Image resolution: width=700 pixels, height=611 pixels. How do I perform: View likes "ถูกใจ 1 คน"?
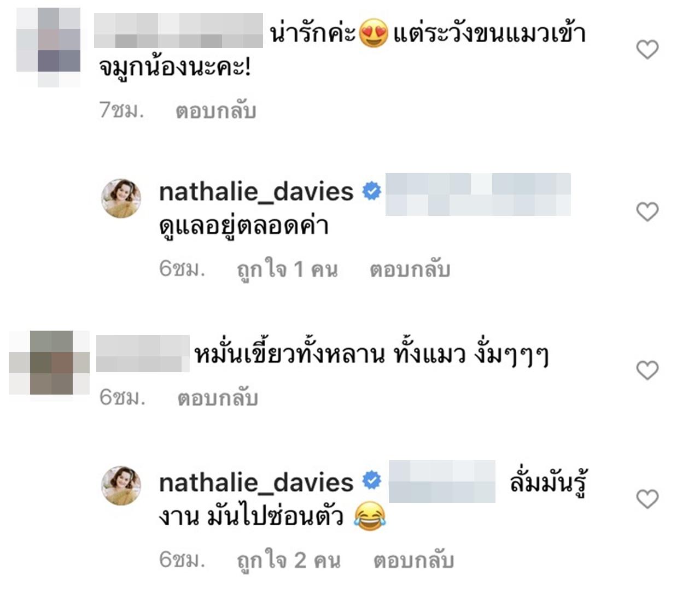(x=288, y=269)
